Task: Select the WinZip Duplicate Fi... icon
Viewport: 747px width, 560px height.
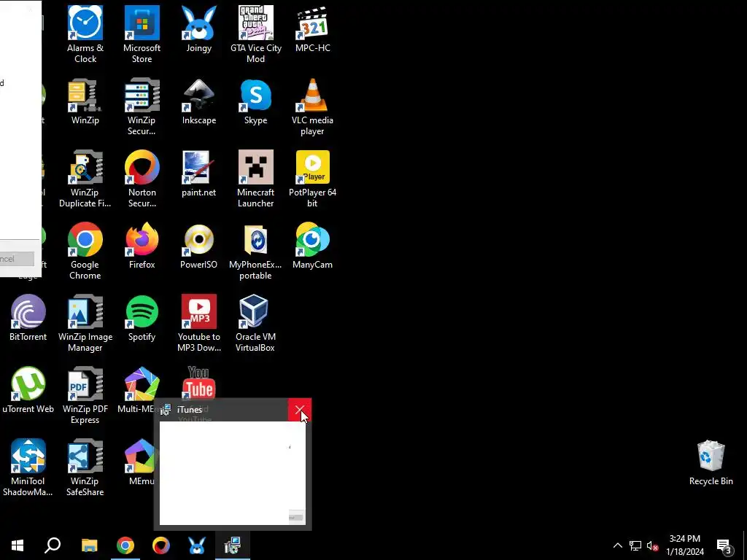Action: point(85,179)
